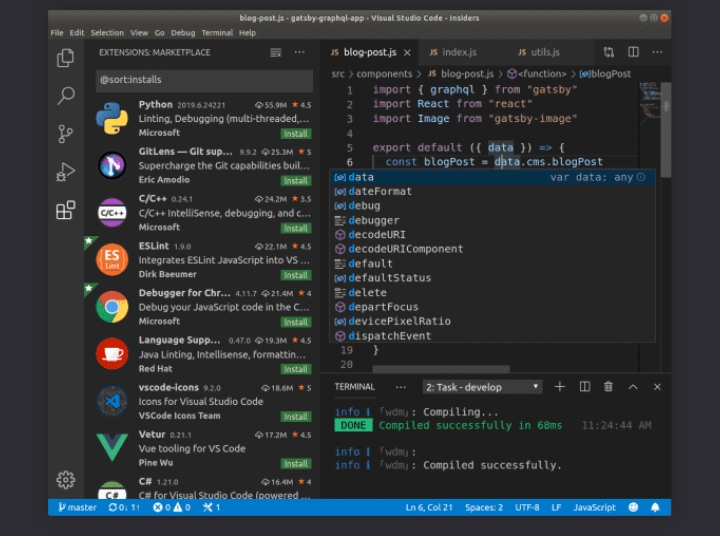
Task: Select the decodeURIComponent suggestion
Action: (x=492, y=249)
